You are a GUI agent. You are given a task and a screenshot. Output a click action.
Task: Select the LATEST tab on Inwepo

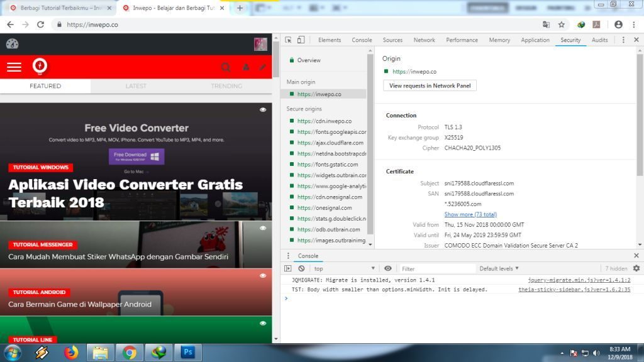click(136, 85)
